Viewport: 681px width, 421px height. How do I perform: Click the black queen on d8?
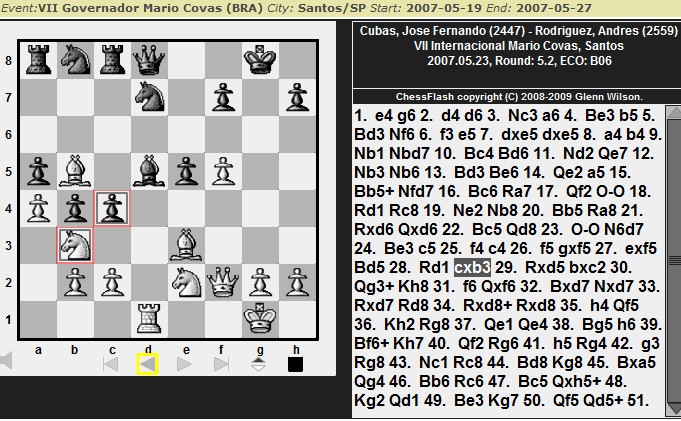click(x=149, y=61)
